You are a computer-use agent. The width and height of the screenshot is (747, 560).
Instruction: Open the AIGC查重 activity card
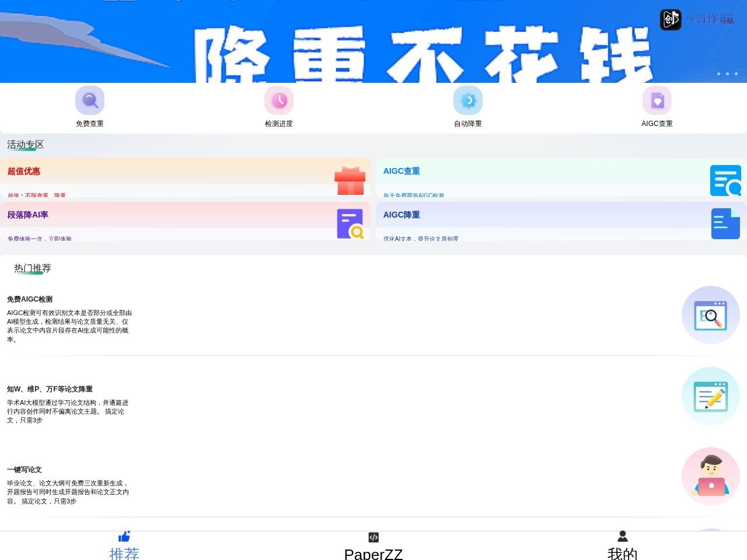click(x=561, y=177)
